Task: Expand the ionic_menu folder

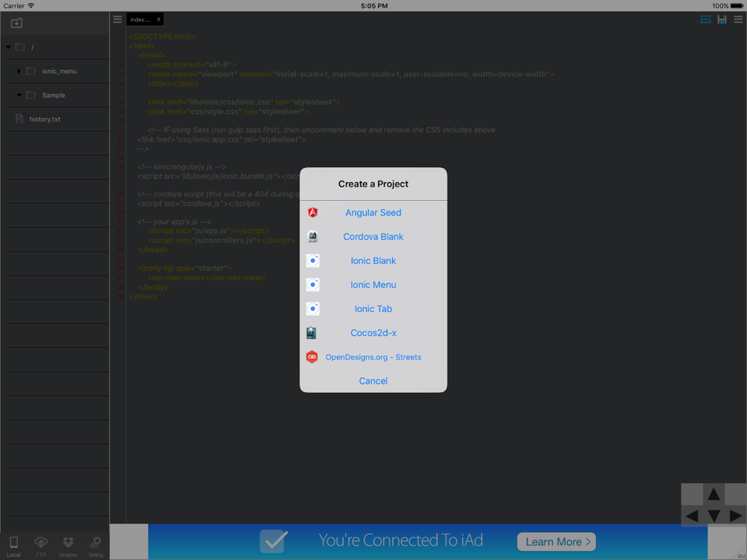Action: 19,71
